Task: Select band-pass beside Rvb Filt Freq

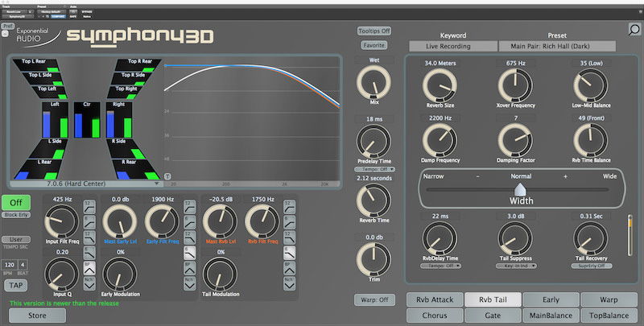Action: pyautogui.click(x=289, y=268)
